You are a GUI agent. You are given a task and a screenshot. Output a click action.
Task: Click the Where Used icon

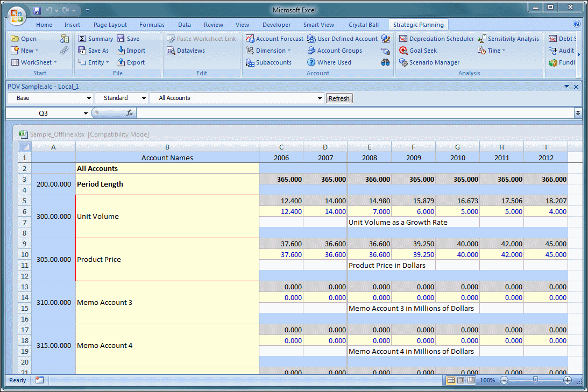coord(311,62)
